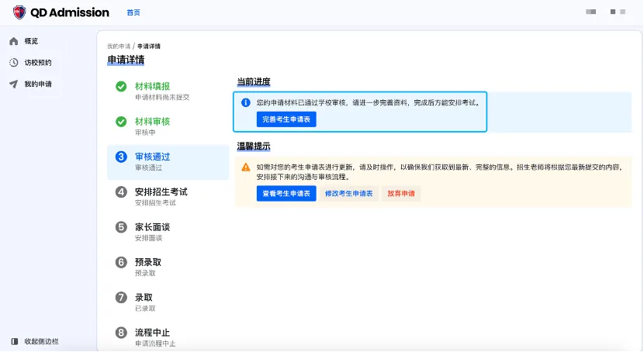Click green checkmark icon beside 材料填报
644x352 pixels.
(x=121, y=87)
